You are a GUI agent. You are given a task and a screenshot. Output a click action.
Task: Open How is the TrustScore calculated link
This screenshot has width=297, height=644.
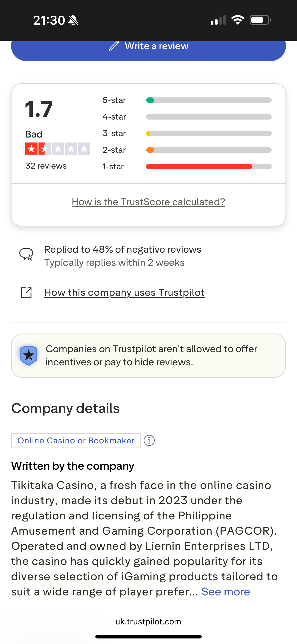148,202
